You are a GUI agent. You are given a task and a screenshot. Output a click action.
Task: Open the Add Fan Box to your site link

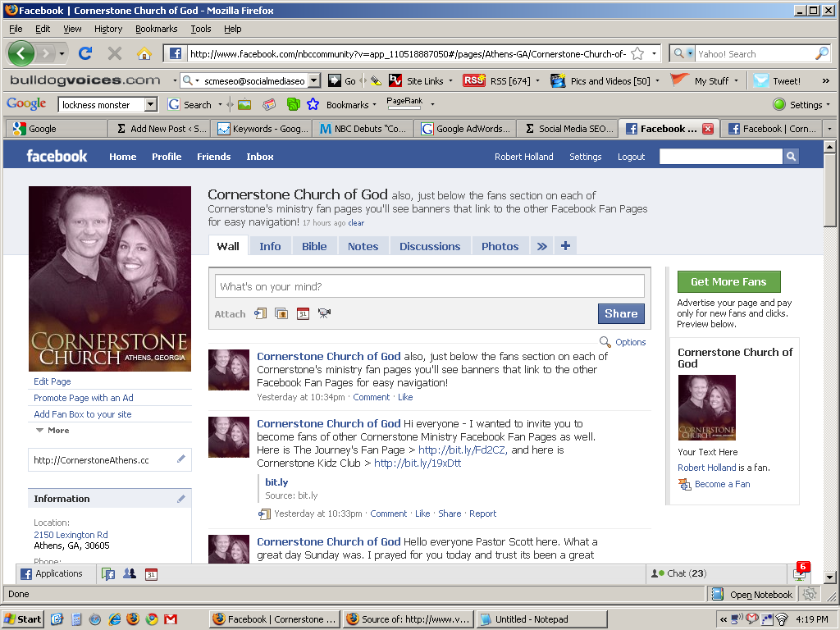tap(83, 414)
